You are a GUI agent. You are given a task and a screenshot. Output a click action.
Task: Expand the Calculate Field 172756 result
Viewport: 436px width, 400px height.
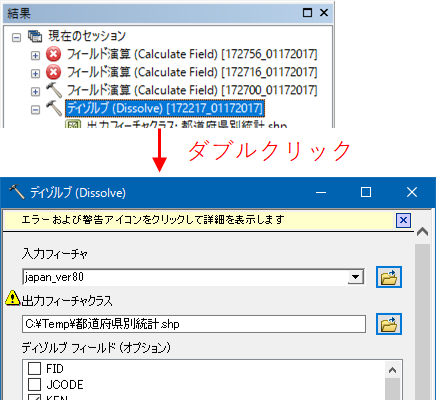35,55
